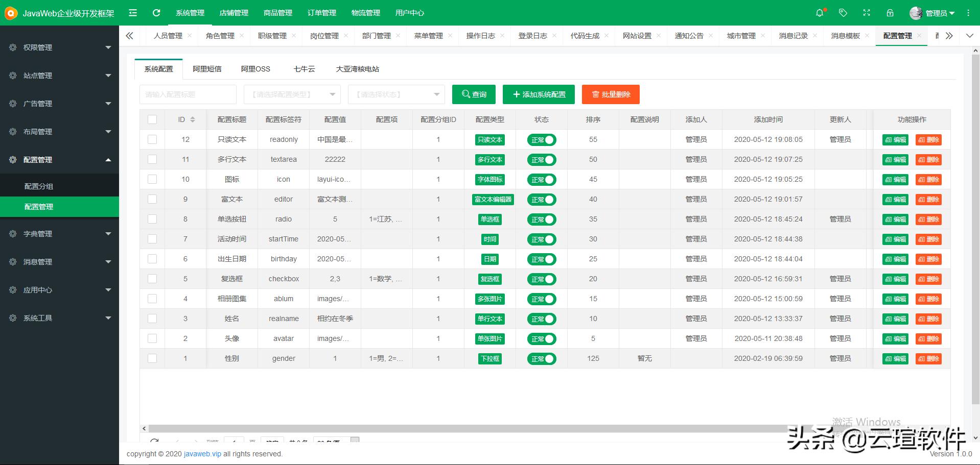
Task: Open the 请选择配置类型 dropdown
Action: click(292, 94)
